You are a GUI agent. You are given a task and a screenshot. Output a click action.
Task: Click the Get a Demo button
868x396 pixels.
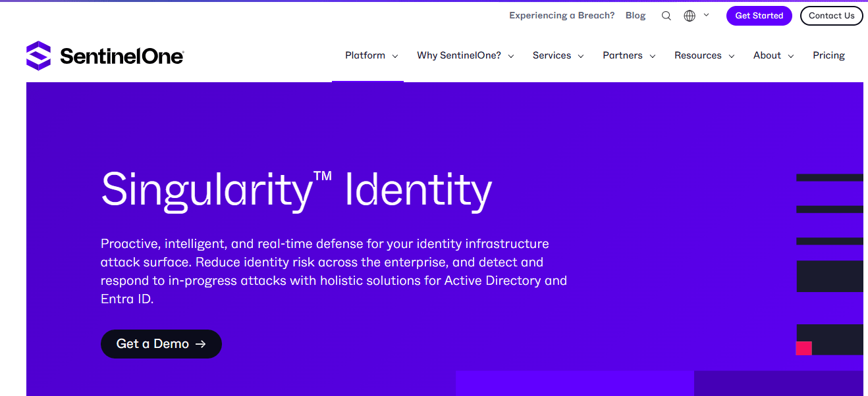[161, 344]
